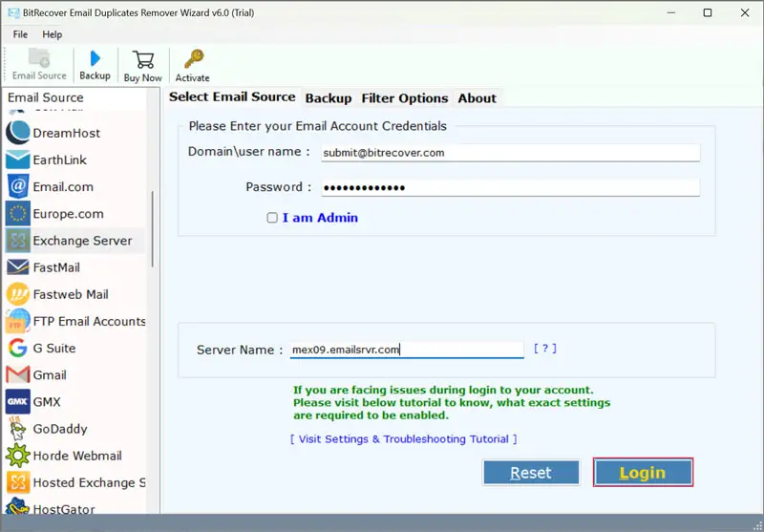This screenshot has width=764, height=532.
Task: Select the DreamHost icon in source list
Action: (18, 133)
